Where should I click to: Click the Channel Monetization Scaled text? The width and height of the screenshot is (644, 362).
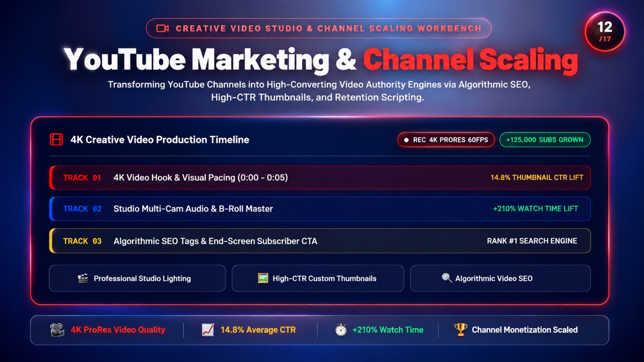coord(525,330)
